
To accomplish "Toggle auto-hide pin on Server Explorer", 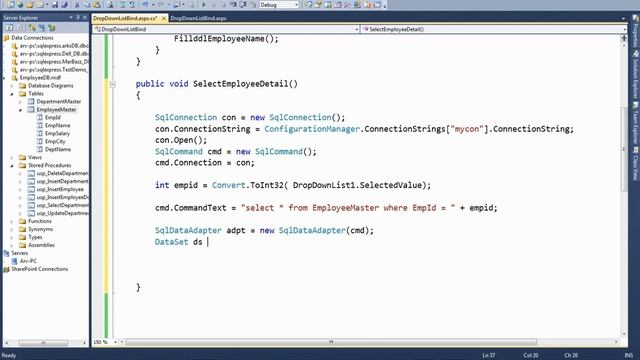I will tap(78, 18).
